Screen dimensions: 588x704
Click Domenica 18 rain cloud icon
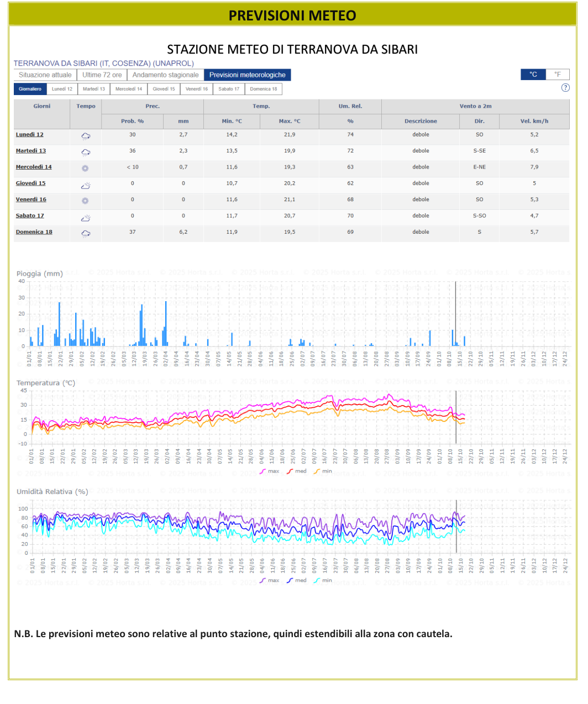click(x=86, y=233)
